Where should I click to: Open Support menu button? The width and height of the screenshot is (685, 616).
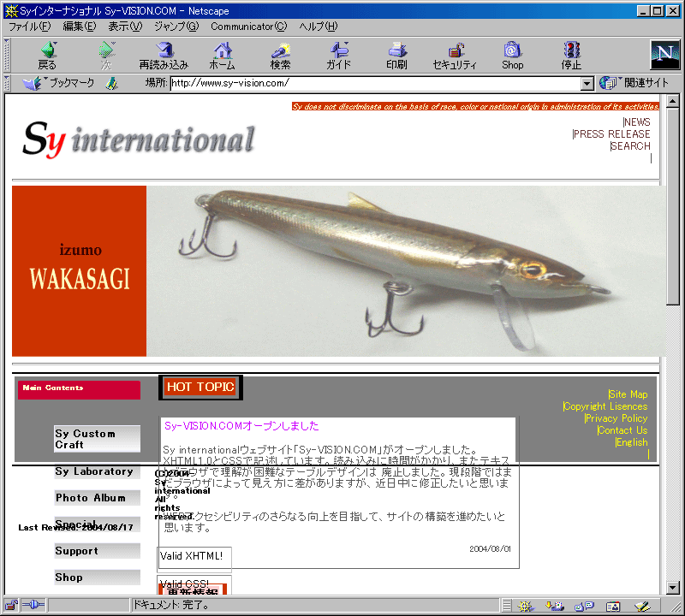pyautogui.click(x=97, y=551)
